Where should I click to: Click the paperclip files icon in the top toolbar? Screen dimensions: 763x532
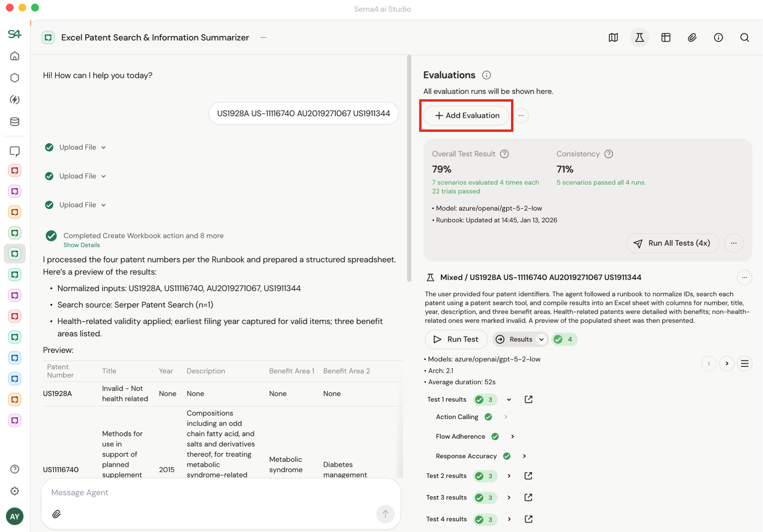point(692,38)
